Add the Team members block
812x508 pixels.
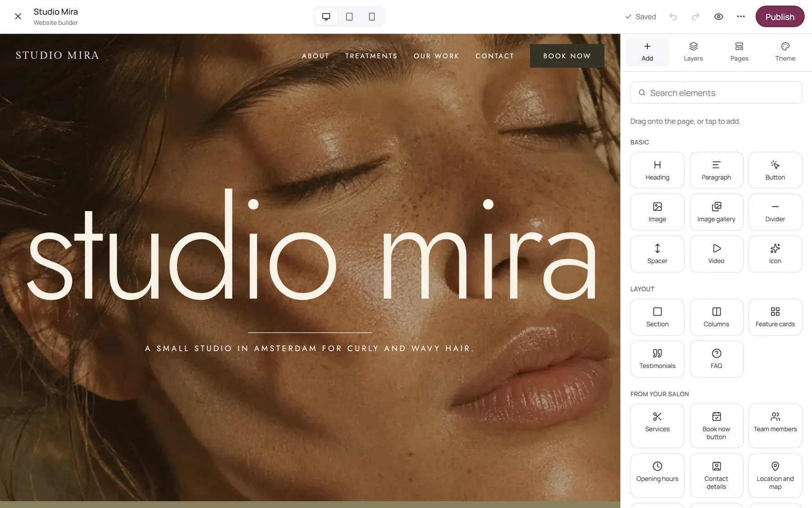775,426
